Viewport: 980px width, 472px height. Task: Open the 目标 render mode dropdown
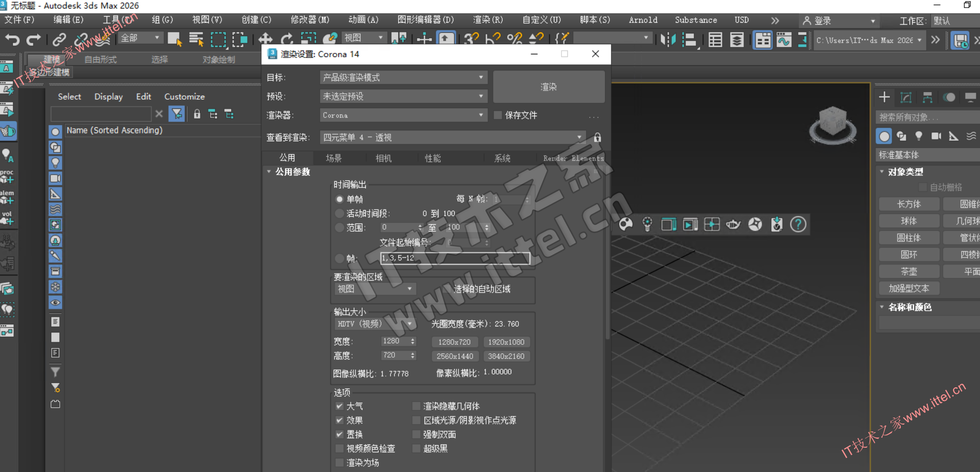(403, 78)
